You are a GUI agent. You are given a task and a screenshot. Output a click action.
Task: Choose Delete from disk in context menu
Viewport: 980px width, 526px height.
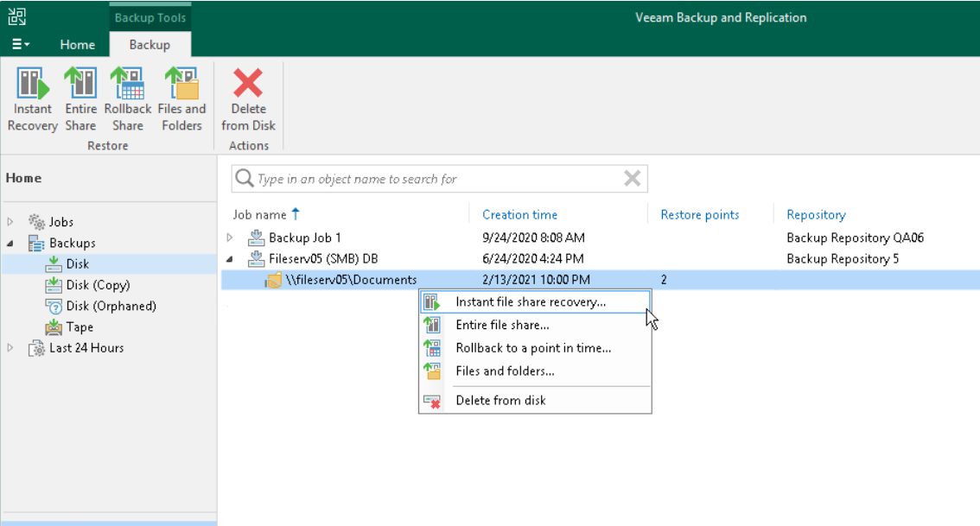coord(535,401)
